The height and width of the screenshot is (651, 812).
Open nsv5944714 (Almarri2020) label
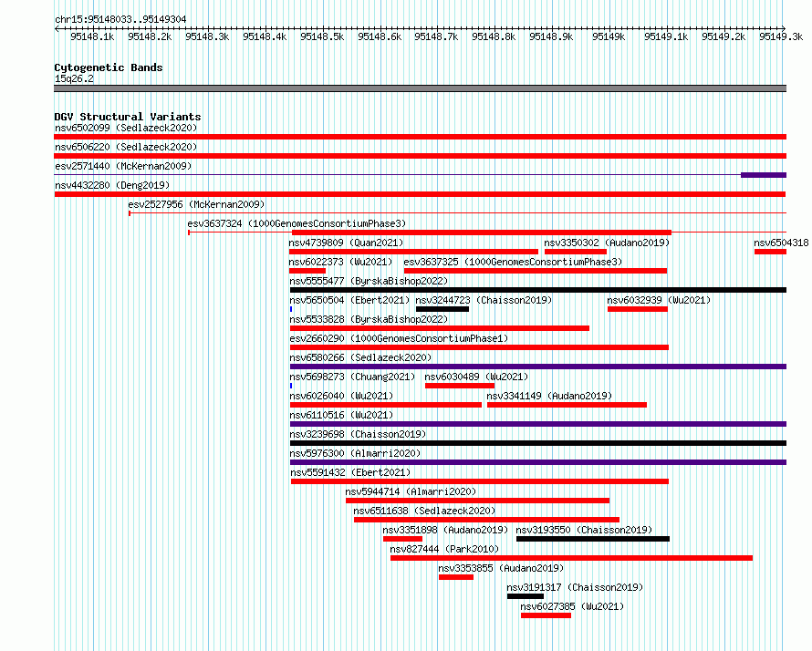point(411,491)
